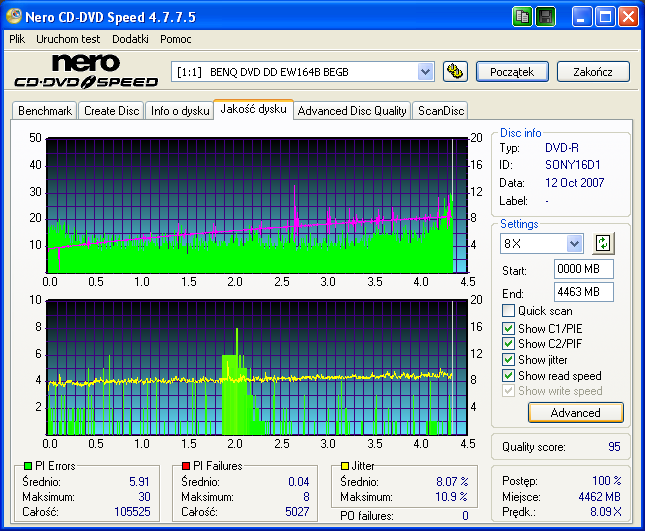Click the End 4463 MB field
The width and height of the screenshot is (645, 531).
584,292
